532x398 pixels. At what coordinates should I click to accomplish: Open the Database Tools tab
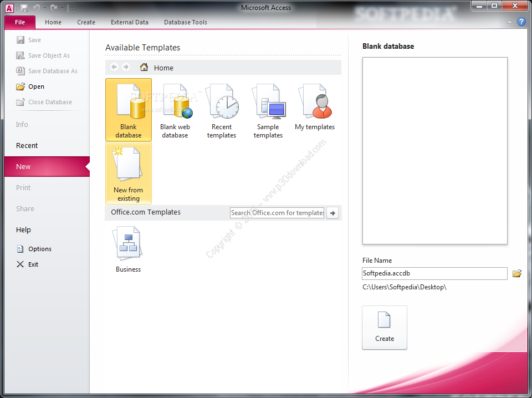[186, 22]
